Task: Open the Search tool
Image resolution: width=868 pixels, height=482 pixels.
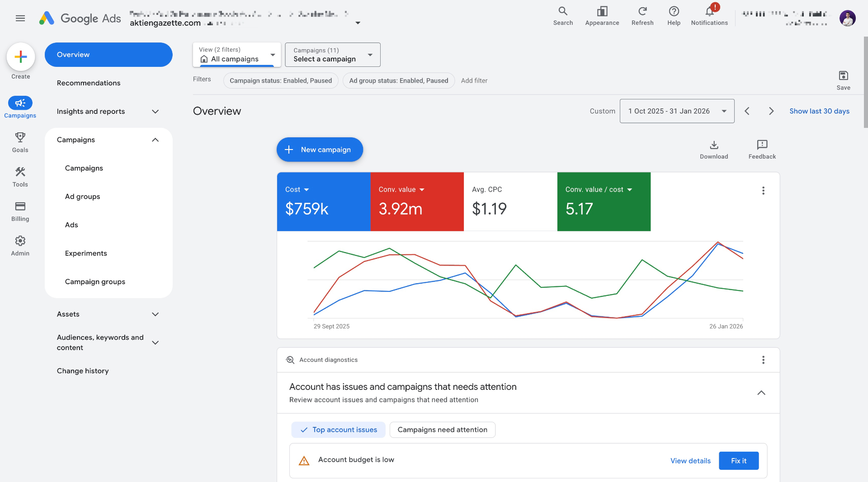Action: 563,16
